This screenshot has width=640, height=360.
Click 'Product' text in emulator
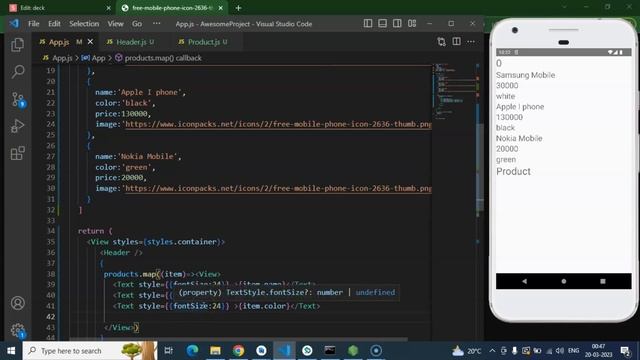(x=513, y=171)
